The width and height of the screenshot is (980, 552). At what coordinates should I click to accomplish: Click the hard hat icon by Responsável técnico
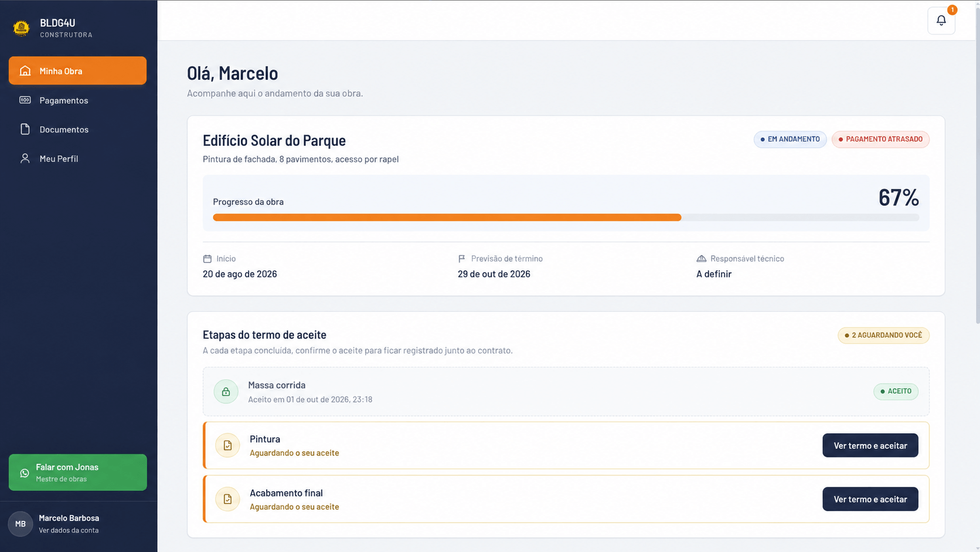coord(701,259)
